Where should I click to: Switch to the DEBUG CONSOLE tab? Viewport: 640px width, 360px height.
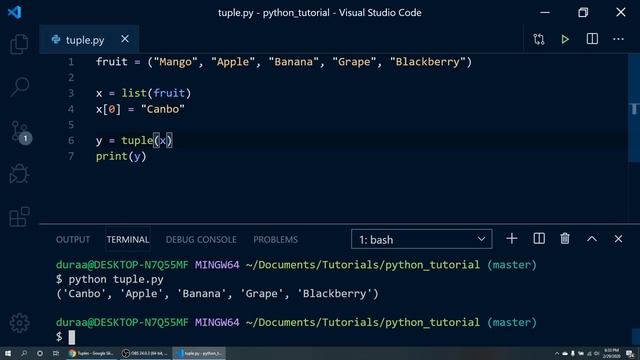pyautogui.click(x=201, y=240)
